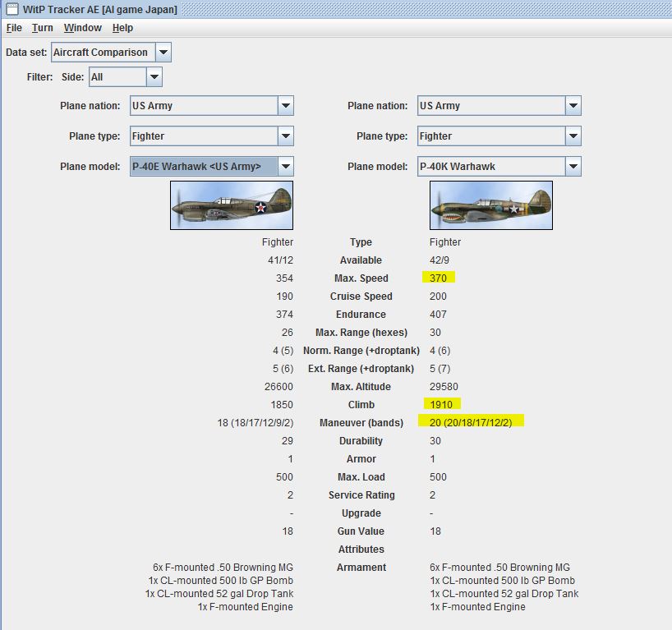
Task: Click the Armament label
Action: [x=361, y=567]
